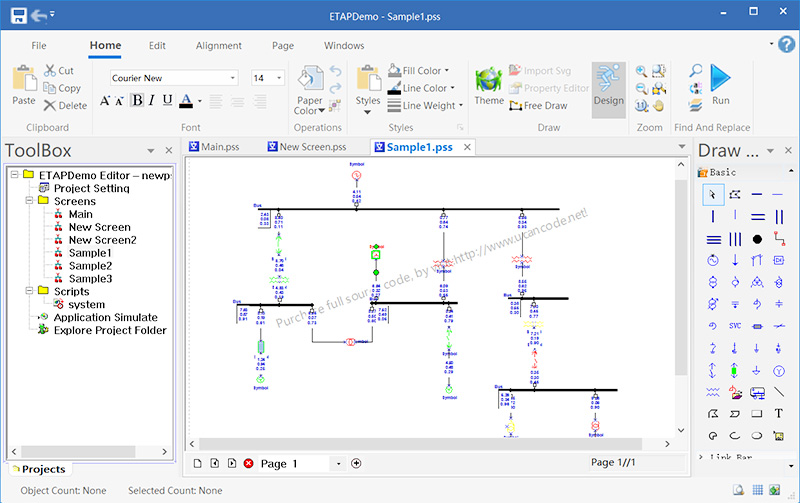Open the Page ribbon tab
This screenshot has width=800, height=503.
point(283,45)
